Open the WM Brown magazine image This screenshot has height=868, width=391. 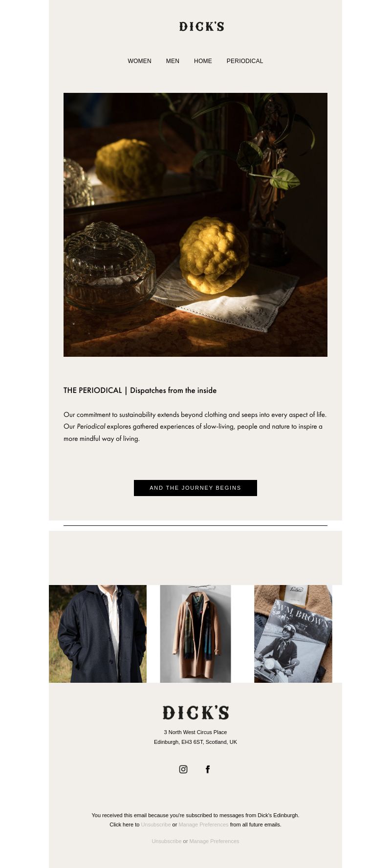coord(293,634)
